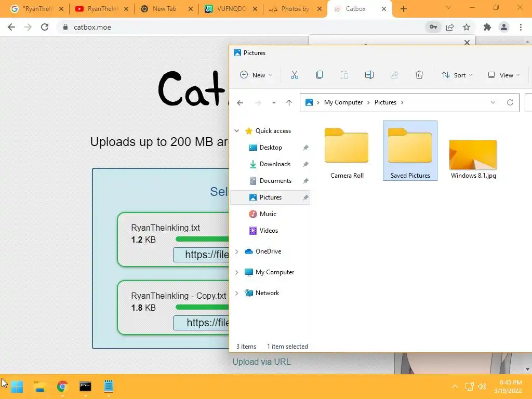Click My Computer in the breadcrumb path
The height and width of the screenshot is (399, 532).
click(x=343, y=102)
